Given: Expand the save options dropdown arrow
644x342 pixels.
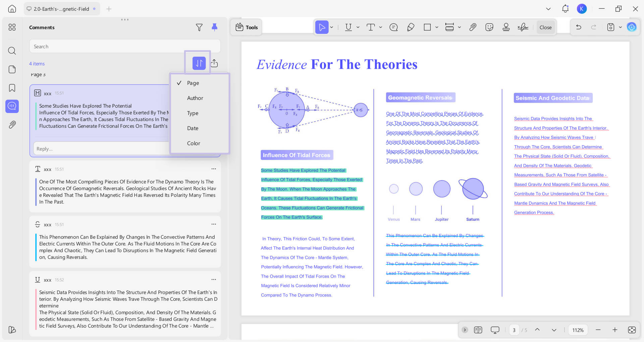Looking at the screenshot, I should click(620, 27).
